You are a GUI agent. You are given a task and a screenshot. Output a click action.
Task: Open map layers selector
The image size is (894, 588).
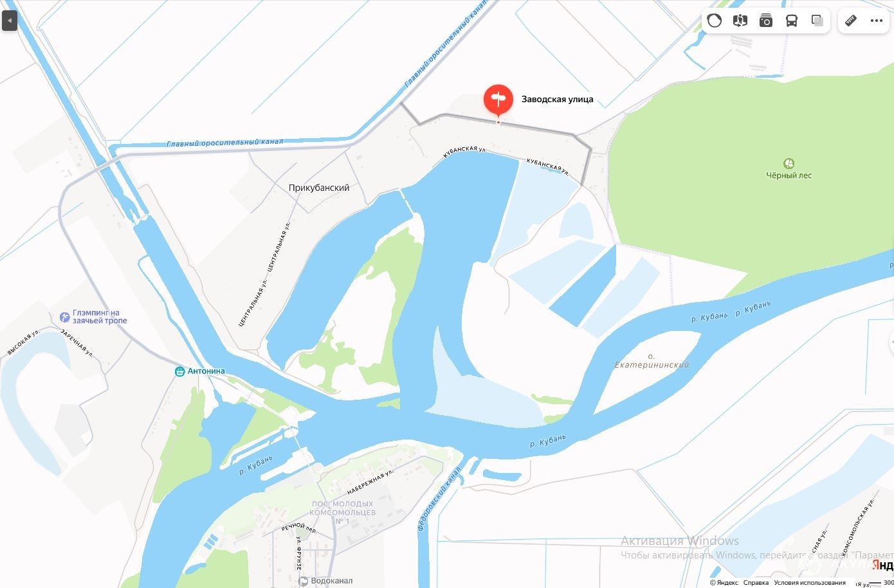click(817, 21)
